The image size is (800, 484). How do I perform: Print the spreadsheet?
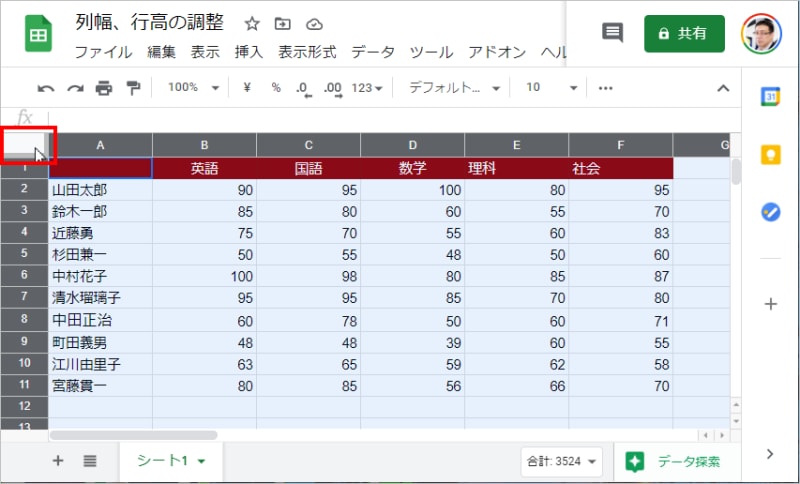pyautogui.click(x=104, y=88)
